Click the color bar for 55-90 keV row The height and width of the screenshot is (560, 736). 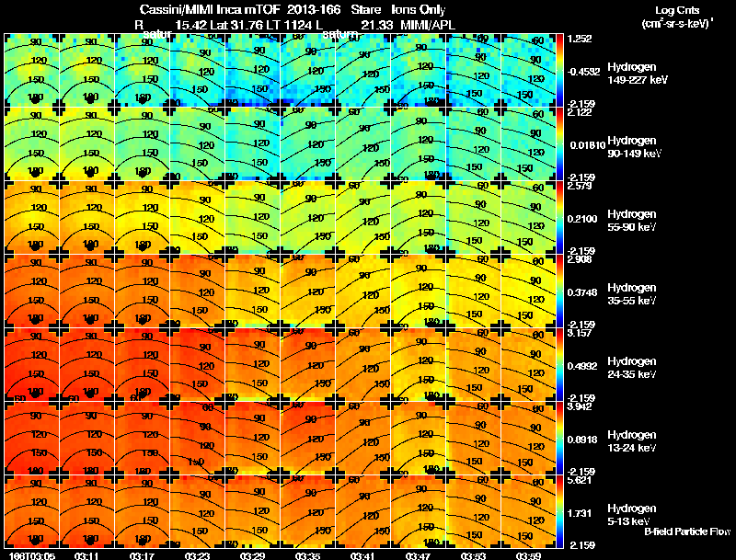(x=559, y=218)
